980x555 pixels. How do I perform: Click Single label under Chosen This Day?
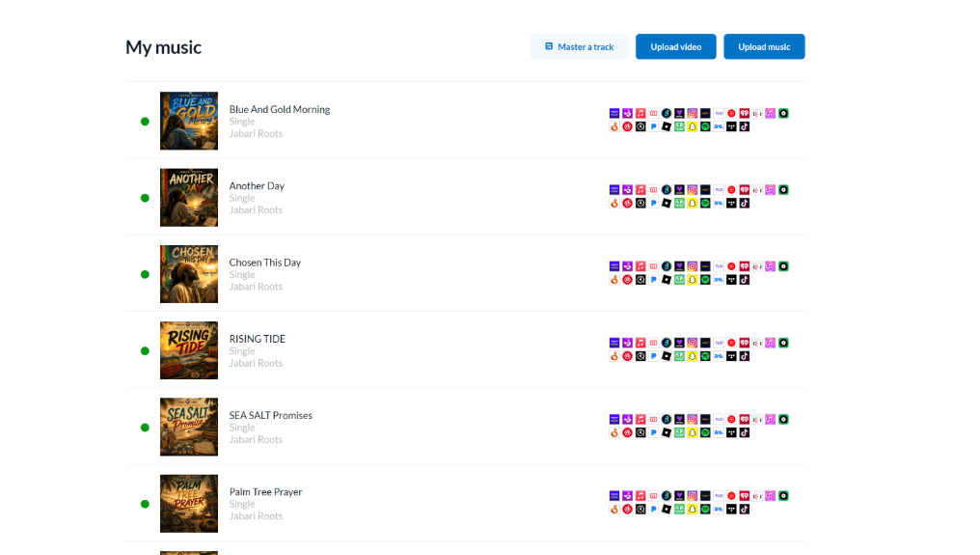click(x=242, y=275)
